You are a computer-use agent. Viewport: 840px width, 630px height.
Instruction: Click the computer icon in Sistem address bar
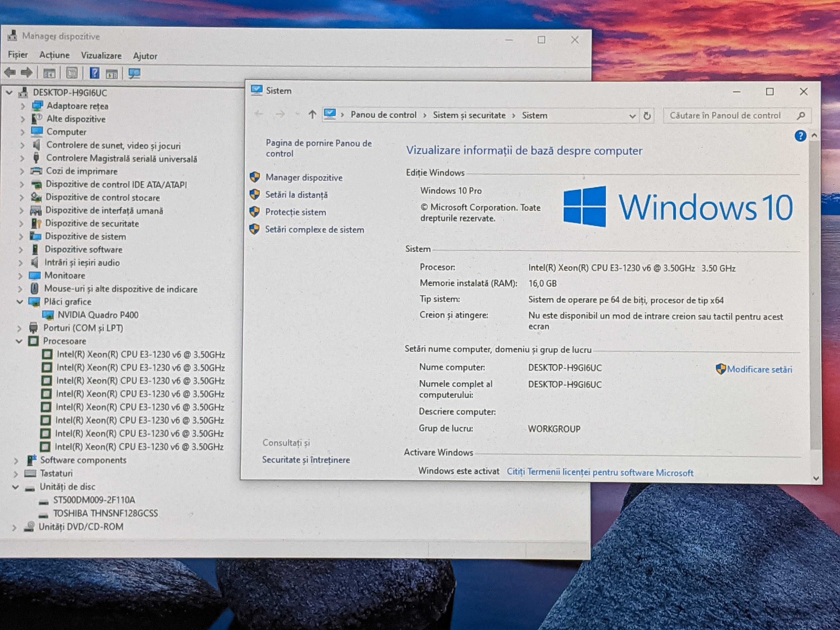330,114
